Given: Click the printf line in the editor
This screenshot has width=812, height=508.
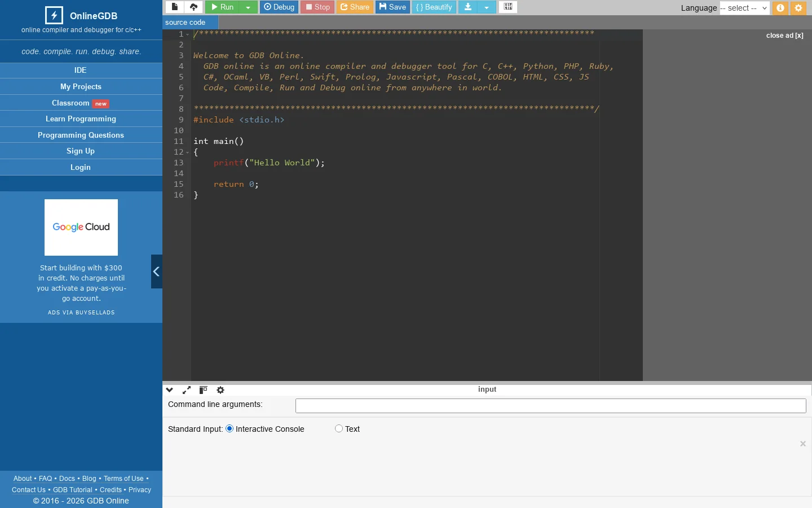Looking at the screenshot, I should point(269,163).
